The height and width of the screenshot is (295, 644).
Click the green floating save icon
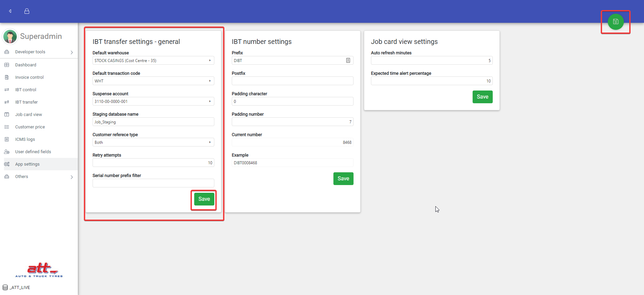(615, 22)
